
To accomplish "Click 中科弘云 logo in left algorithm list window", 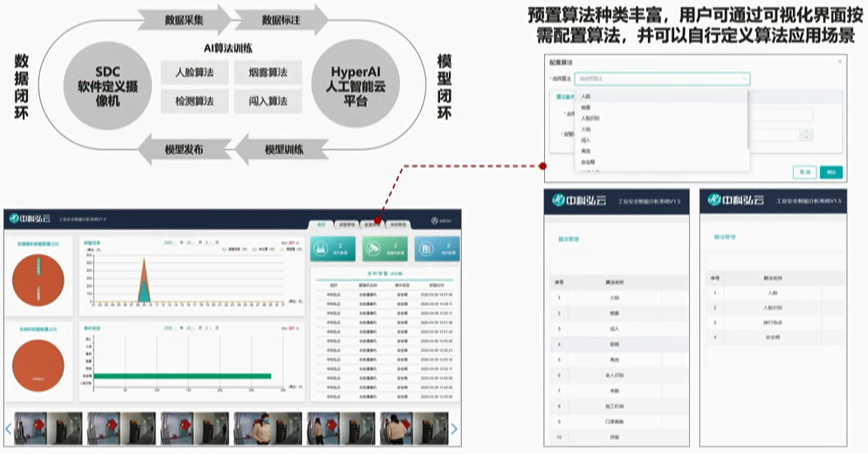I will pos(578,201).
